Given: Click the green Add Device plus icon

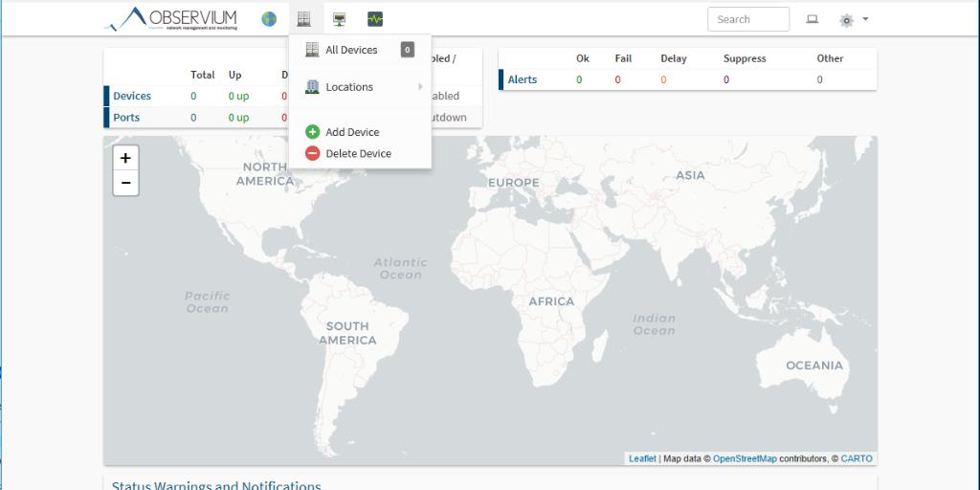Looking at the screenshot, I should 313,132.
